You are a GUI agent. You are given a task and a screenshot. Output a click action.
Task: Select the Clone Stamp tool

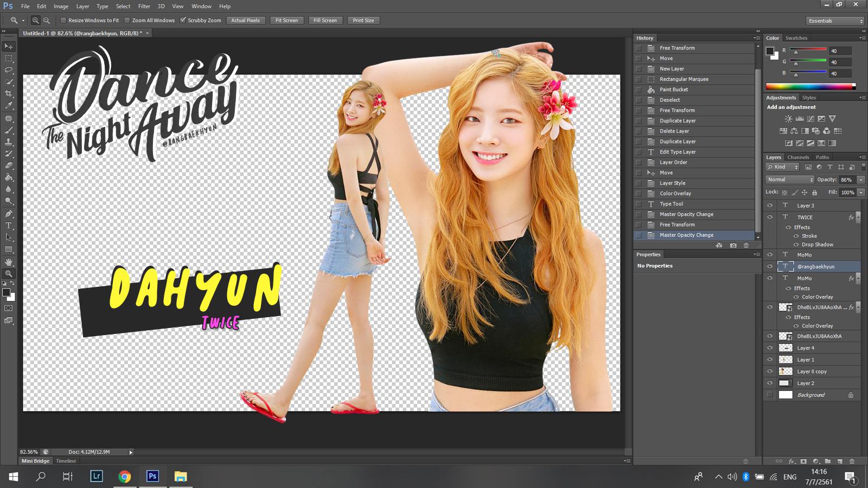(x=9, y=142)
